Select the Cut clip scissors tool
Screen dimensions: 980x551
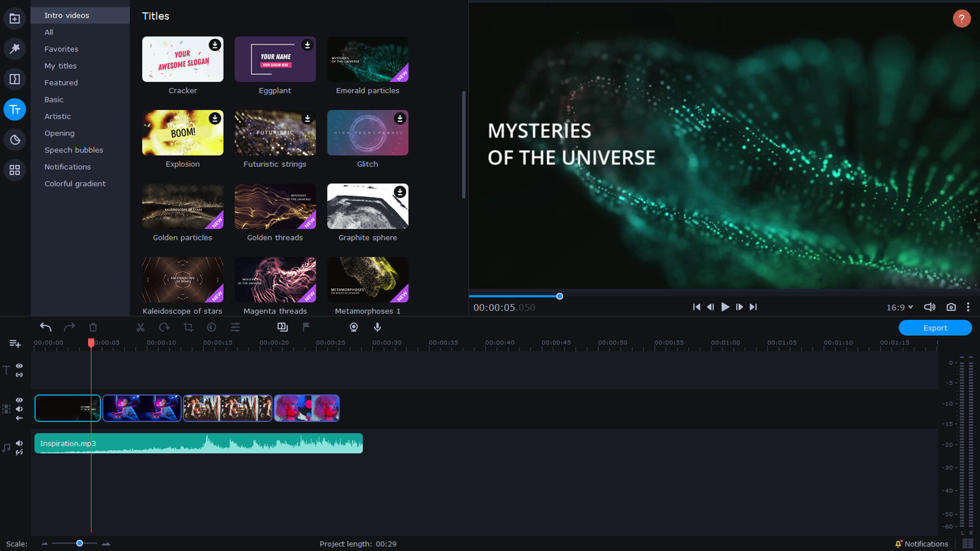coord(140,327)
